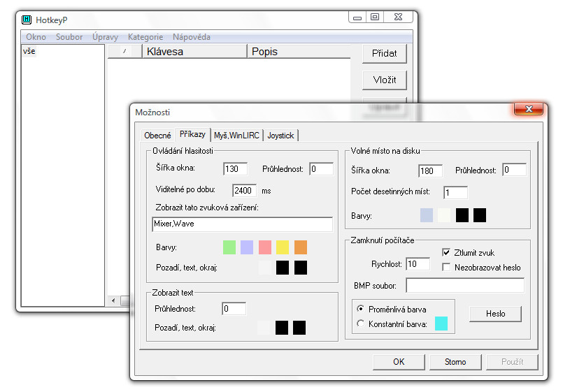The image size is (563, 392).
Task: Minimize the HotkeyP window
Action: tap(357, 17)
